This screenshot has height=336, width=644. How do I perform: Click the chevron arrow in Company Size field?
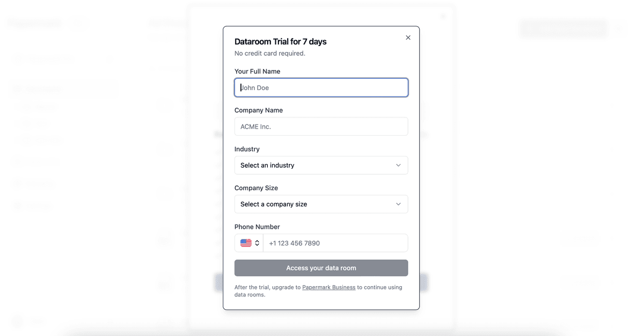398,204
